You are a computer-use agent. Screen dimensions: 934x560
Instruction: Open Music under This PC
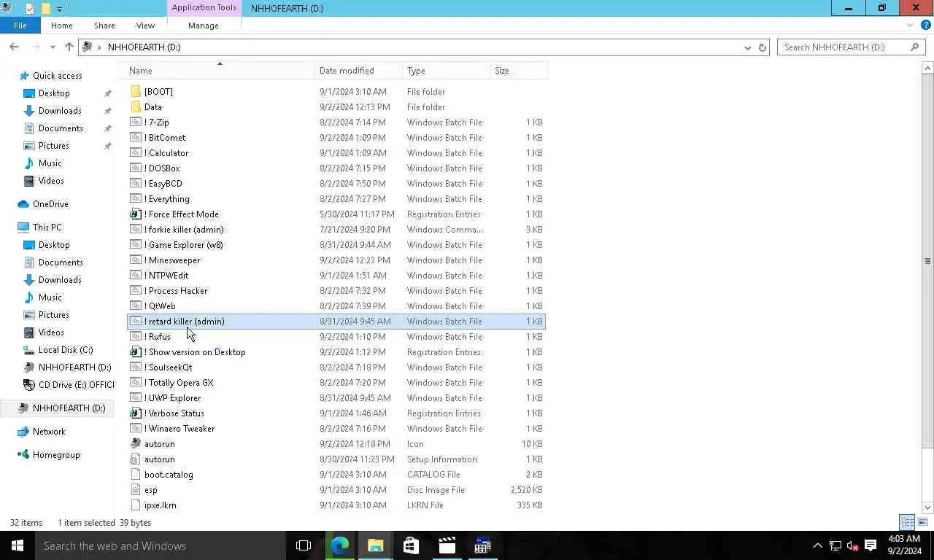pos(50,297)
